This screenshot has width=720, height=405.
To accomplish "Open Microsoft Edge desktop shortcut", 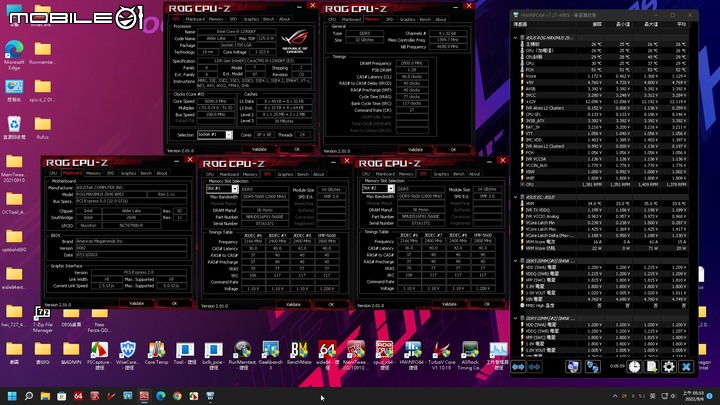I will tap(14, 55).
